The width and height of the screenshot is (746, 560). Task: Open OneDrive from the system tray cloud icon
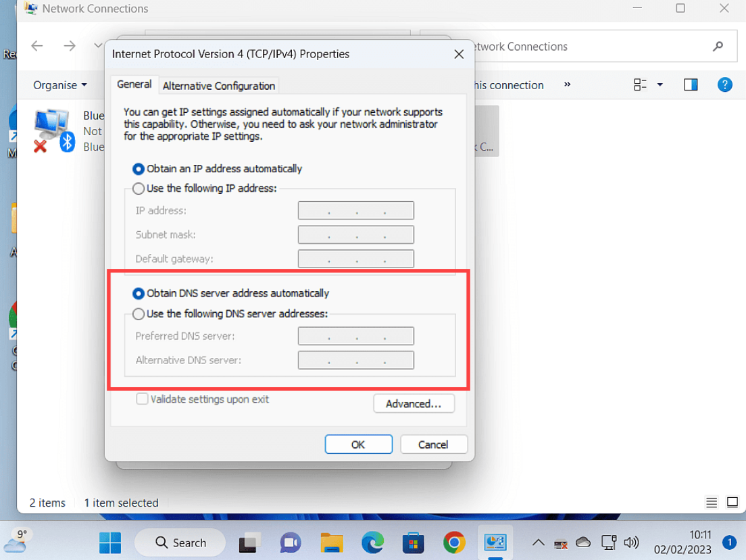tap(582, 542)
